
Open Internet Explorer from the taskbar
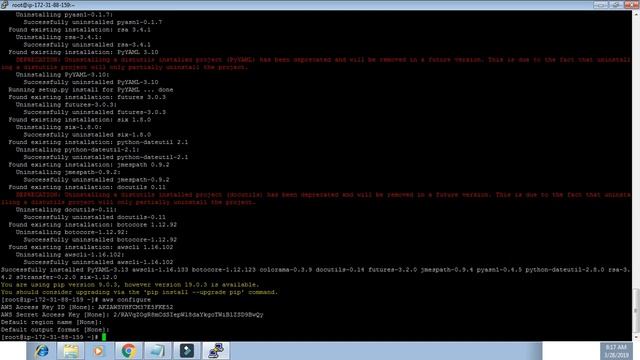[x=41, y=351]
